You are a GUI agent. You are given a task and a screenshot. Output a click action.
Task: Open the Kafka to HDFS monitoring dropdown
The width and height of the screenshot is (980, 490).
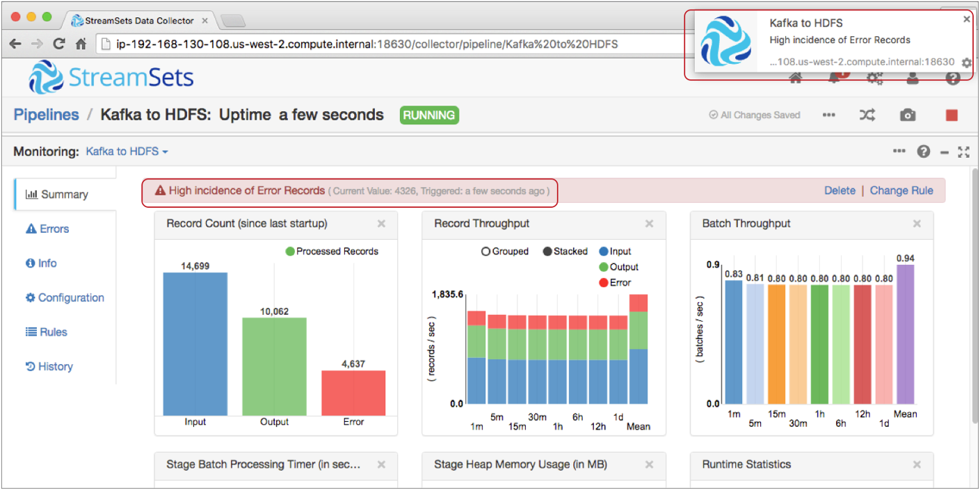(x=127, y=152)
